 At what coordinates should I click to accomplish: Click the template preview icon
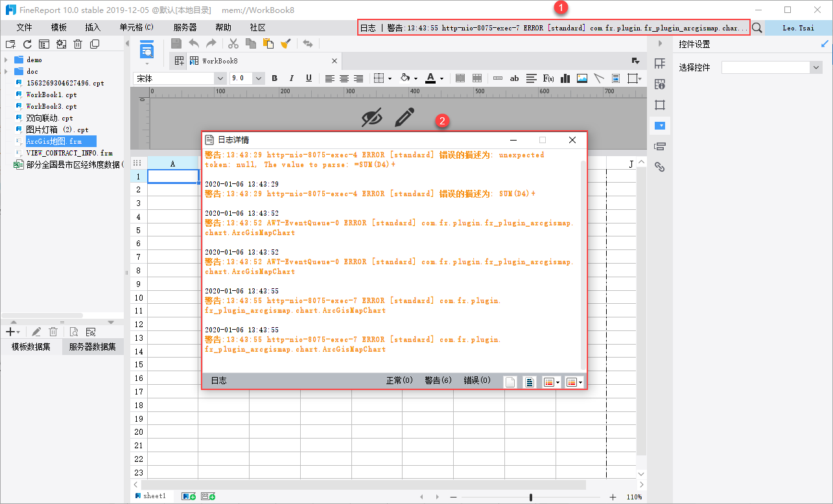coord(147,50)
